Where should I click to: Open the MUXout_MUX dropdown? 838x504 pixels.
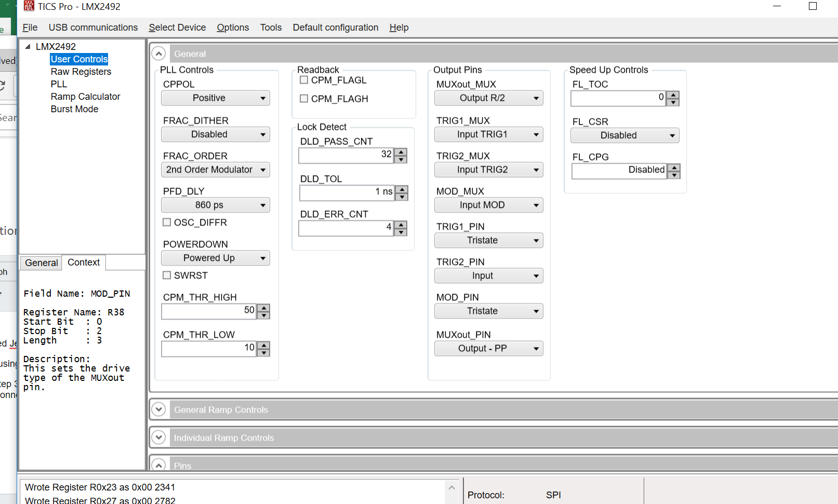coord(489,98)
